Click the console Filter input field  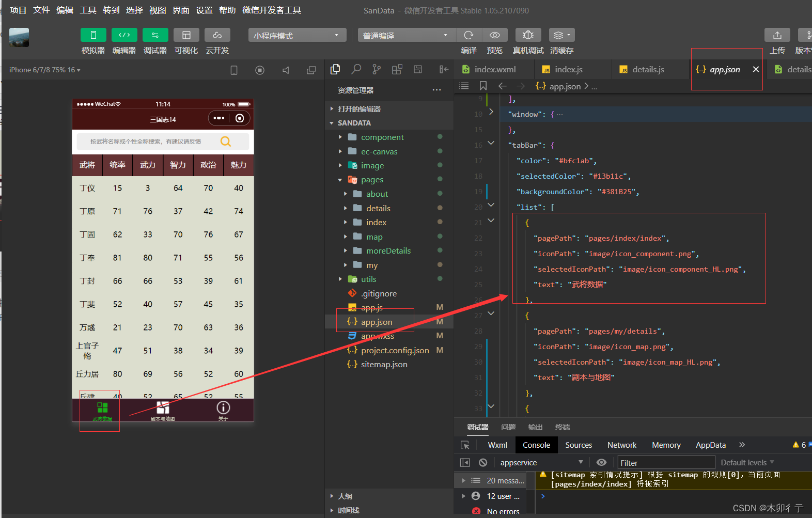coord(666,463)
